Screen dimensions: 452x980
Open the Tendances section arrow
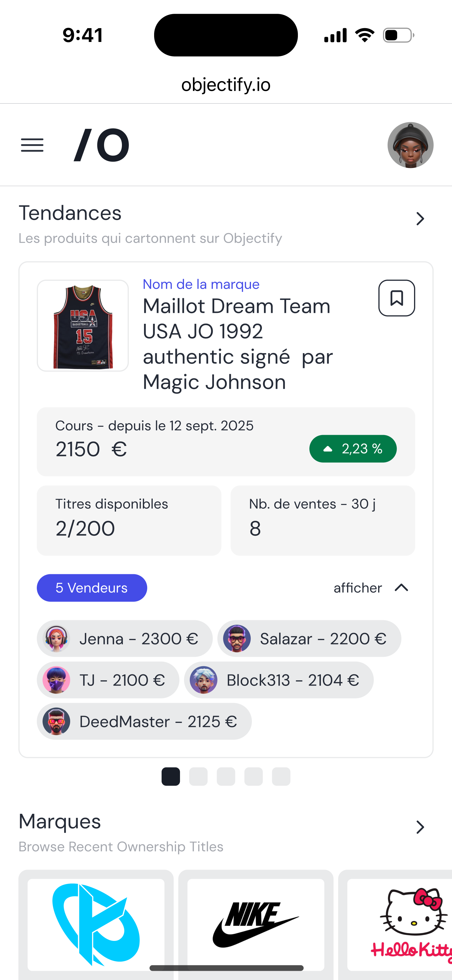pos(420,219)
